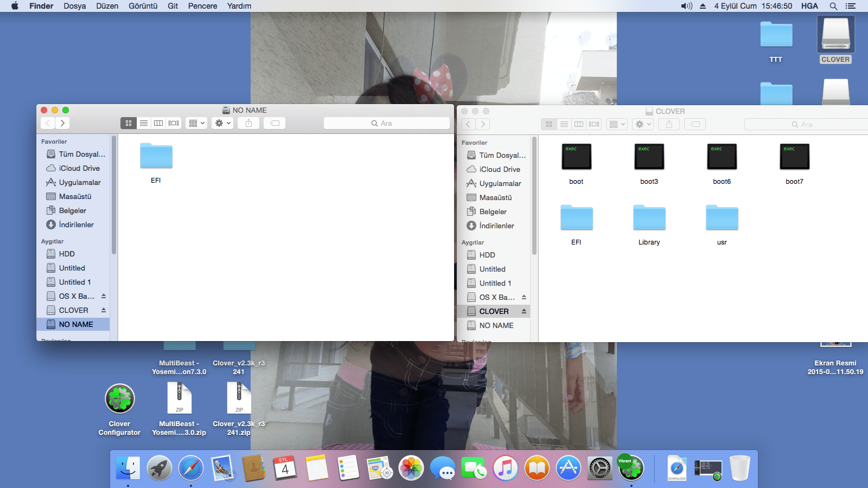
Task: Focus the Ara search field in NO NAME window
Action: pyautogui.click(x=386, y=123)
